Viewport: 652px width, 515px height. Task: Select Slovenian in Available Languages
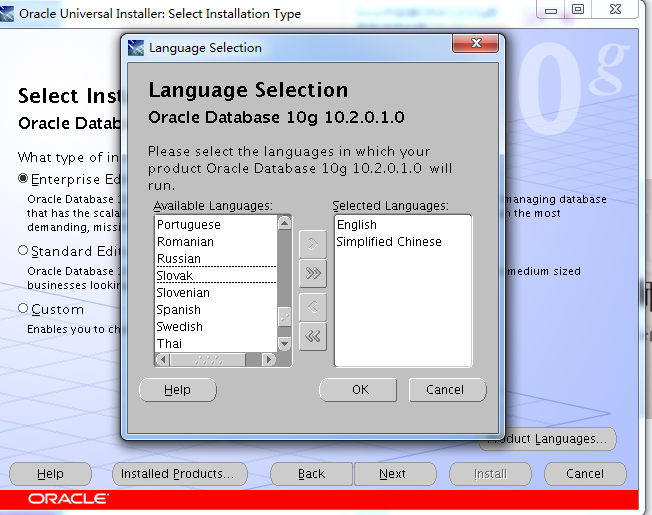click(216, 293)
